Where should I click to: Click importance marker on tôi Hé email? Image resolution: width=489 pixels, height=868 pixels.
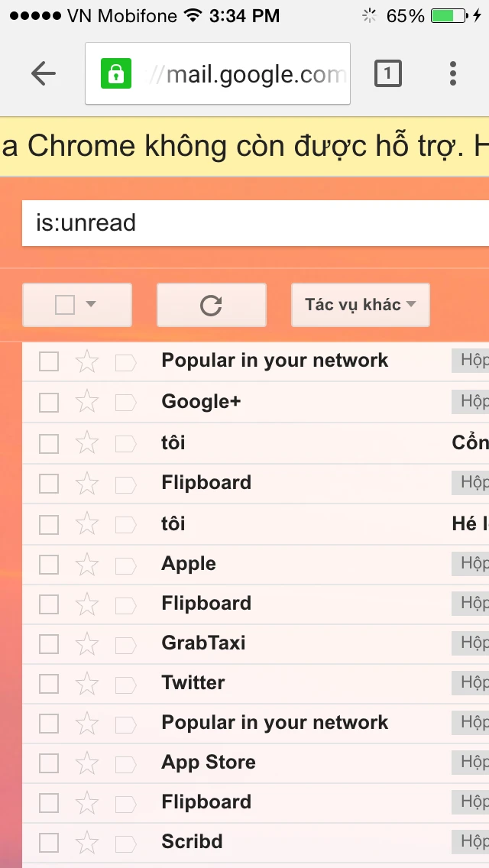pyautogui.click(x=126, y=525)
